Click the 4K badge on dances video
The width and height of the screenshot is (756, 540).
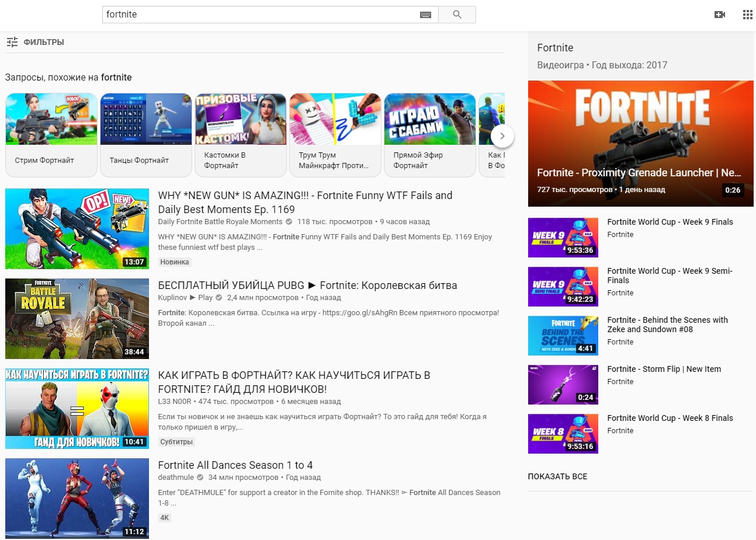pyautogui.click(x=165, y=518)
